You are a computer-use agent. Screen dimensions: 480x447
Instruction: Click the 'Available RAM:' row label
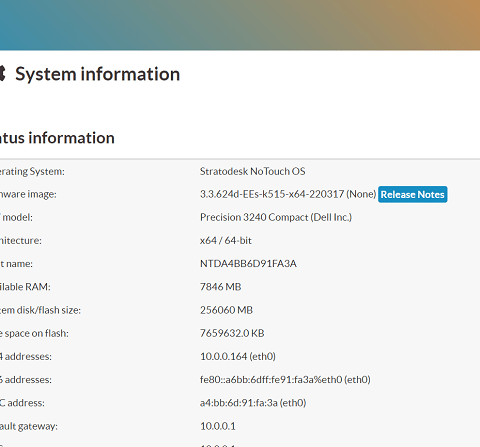(x=25, y=287)
